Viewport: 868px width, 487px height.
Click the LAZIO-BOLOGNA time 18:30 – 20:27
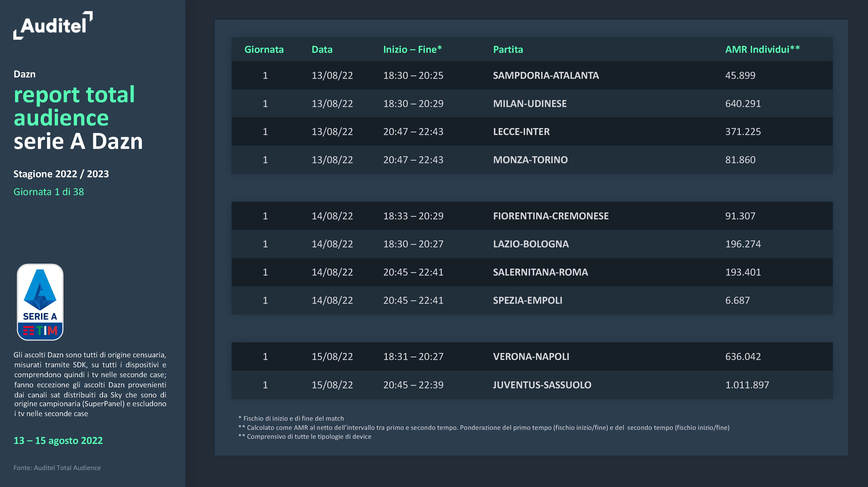[x=413, y=244]
